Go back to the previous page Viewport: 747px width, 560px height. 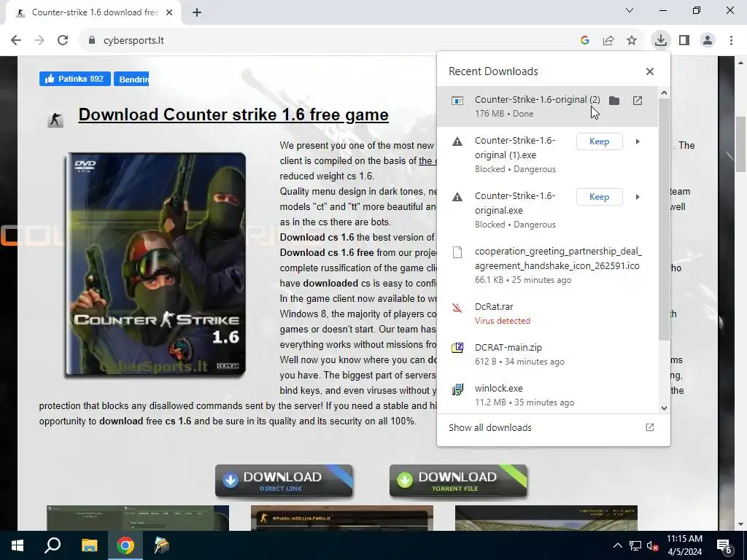(16, 41)
